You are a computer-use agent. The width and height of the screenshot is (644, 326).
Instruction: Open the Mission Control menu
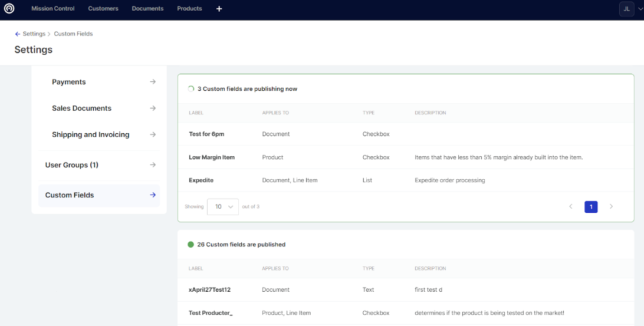click(x=53, y=9)
